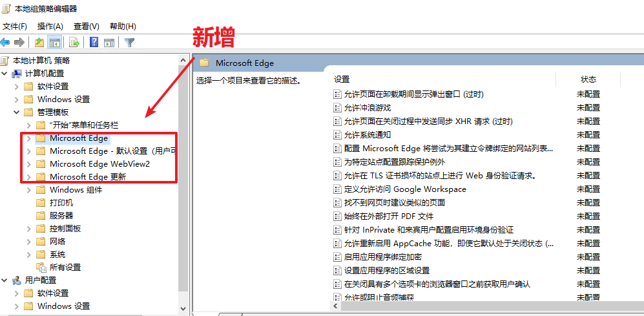This screenshot has width=644, height=316.
Task: Click the Export List toolbar icon
Action: coord(74,42)
